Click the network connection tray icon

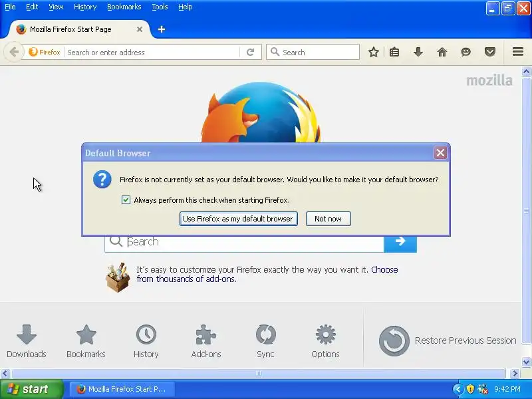pos(483,389)
